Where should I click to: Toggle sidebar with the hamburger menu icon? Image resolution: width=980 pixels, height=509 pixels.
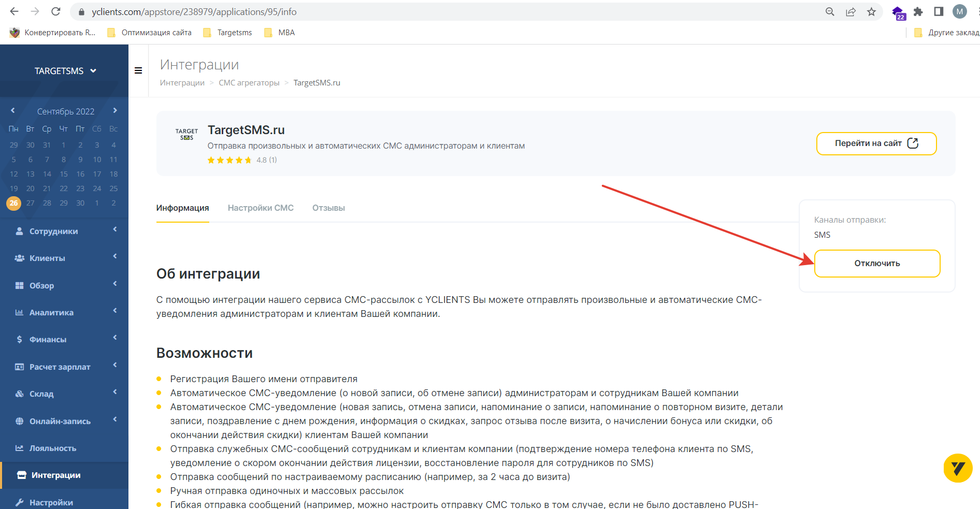tap(138, 70)
